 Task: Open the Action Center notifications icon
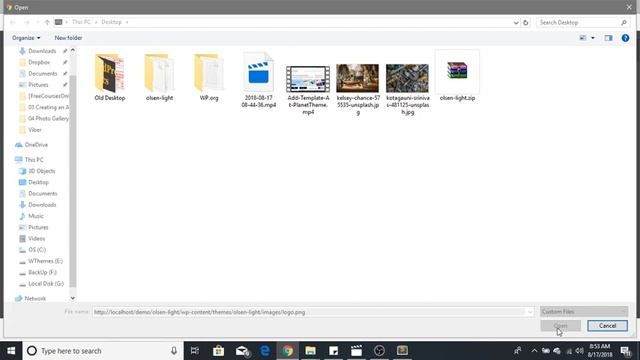[626, 351]
